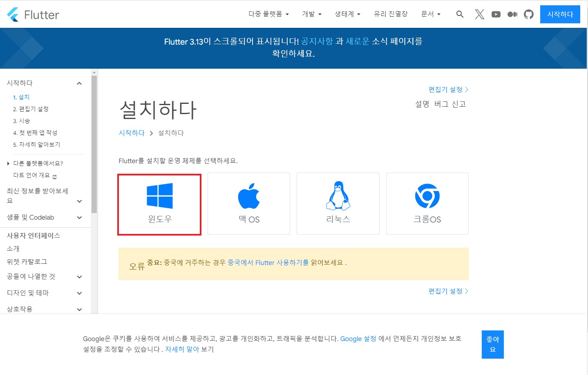
Task: Choose the Apple logo card 맥 OS
Action: click(249, 204)
